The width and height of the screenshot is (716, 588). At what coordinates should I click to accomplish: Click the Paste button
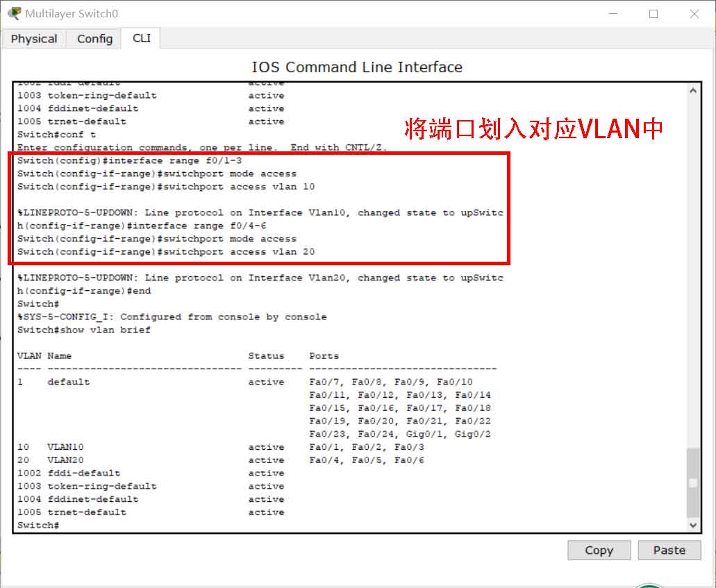[669, 550]
